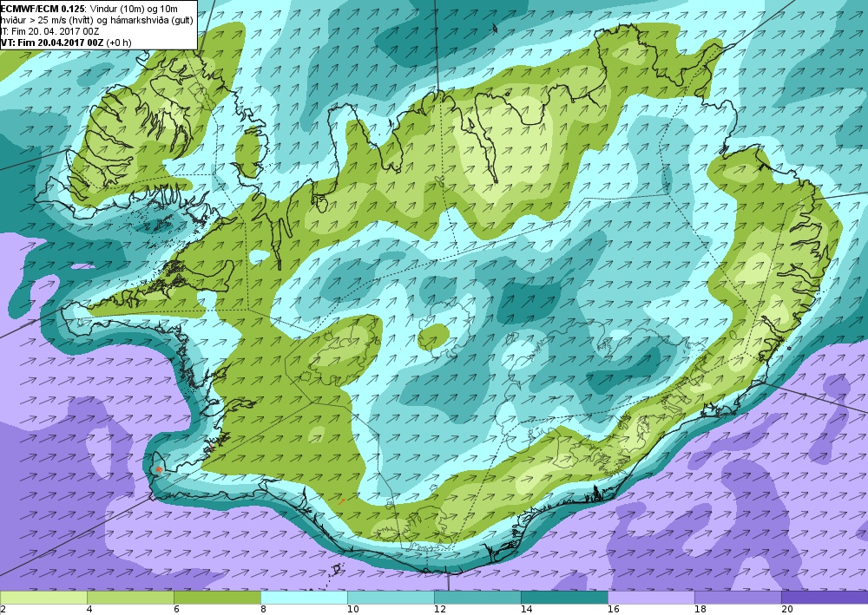This screenshot has width=868, height=615.
Task: Click the 12–14 m/s medium teal legend swatch
Action: point(477,598)
